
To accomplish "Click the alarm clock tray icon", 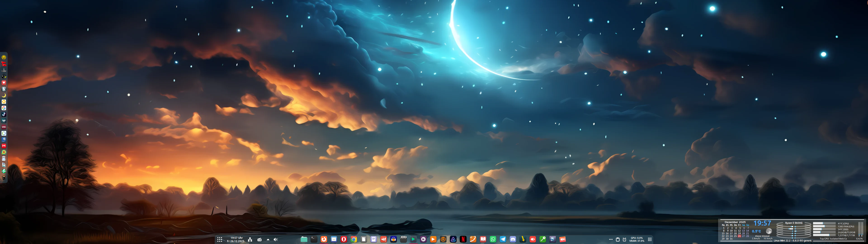I will coord(624,240).
